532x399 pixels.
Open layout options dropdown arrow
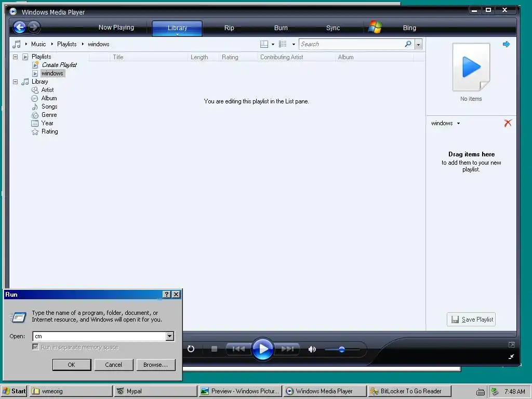tap(273, 45)
